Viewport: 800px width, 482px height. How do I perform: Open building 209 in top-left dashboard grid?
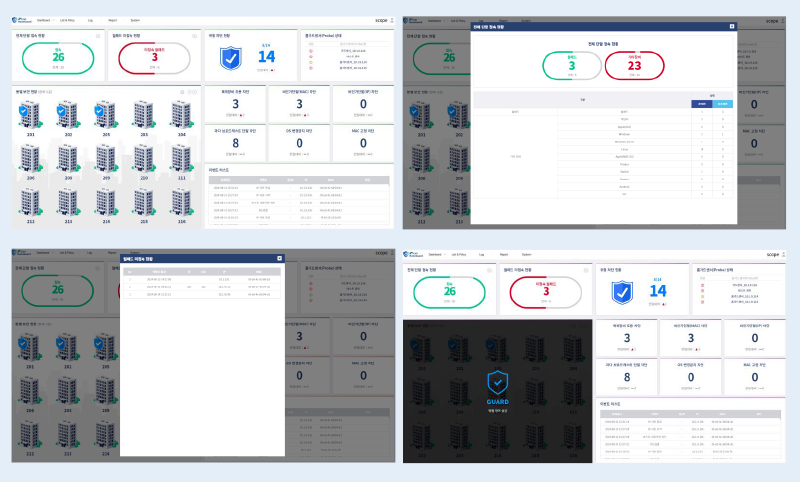click(x=107, y=158)
